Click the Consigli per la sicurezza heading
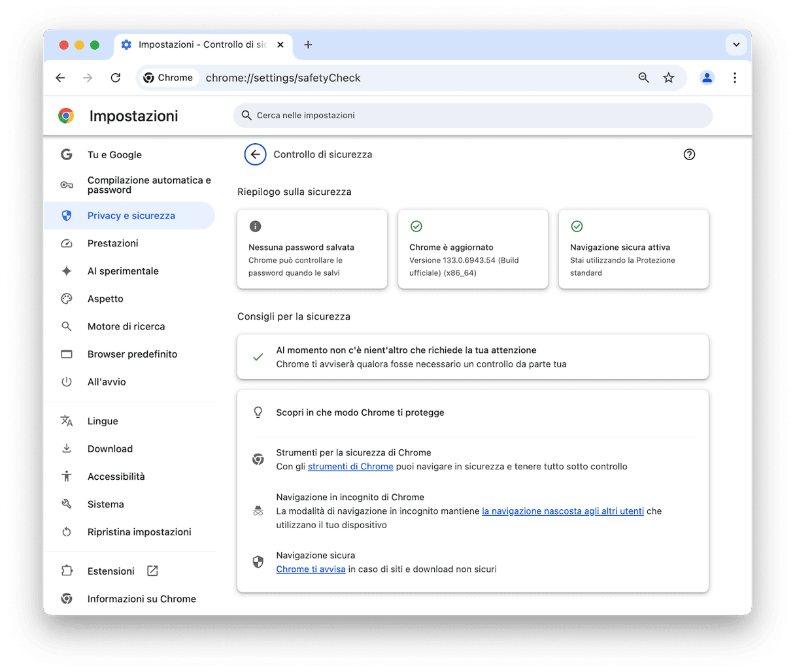This screenshot has width=795, height=672. (294, 316)
